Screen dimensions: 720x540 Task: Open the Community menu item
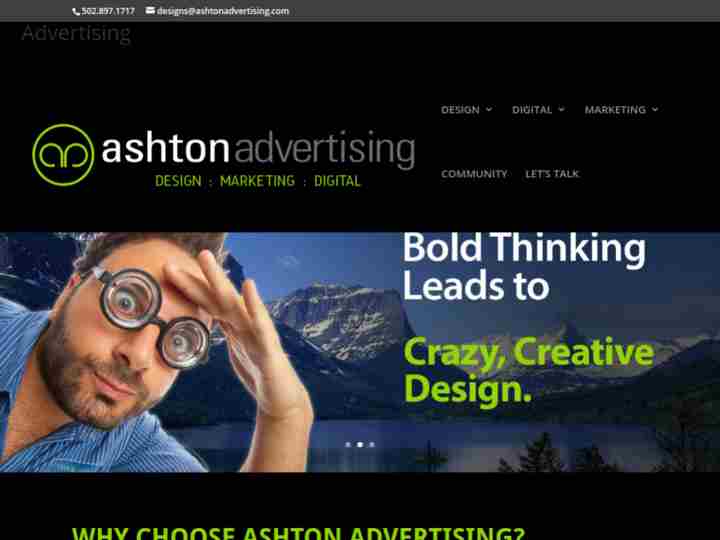[x=474, y=174]
